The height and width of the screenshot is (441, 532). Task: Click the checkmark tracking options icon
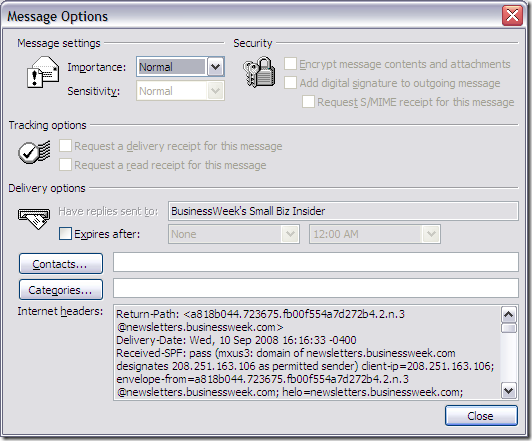coord(34,152)
